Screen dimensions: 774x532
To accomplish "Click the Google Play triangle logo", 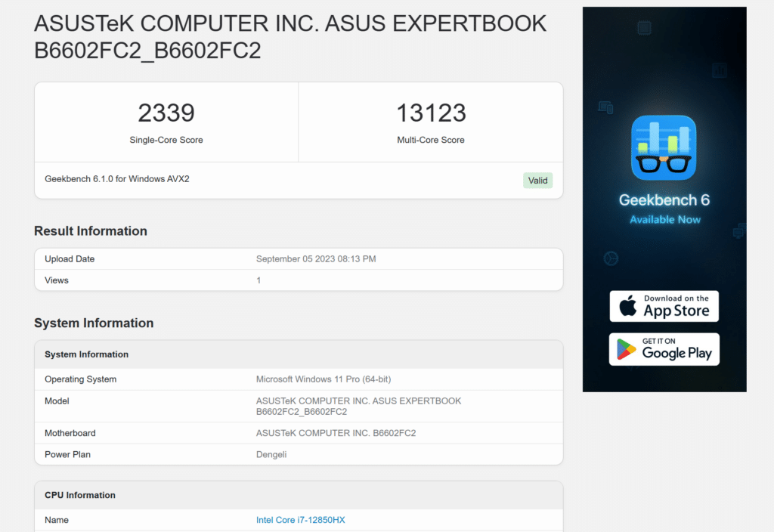I will 626,349.
